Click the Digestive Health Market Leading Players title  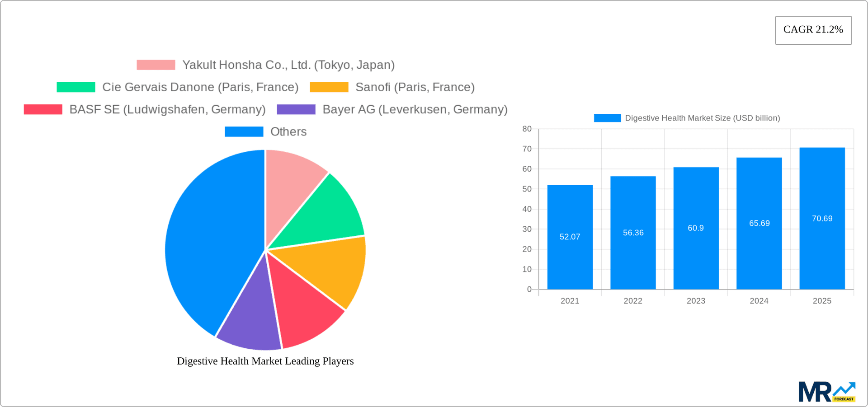click(265, 361)
